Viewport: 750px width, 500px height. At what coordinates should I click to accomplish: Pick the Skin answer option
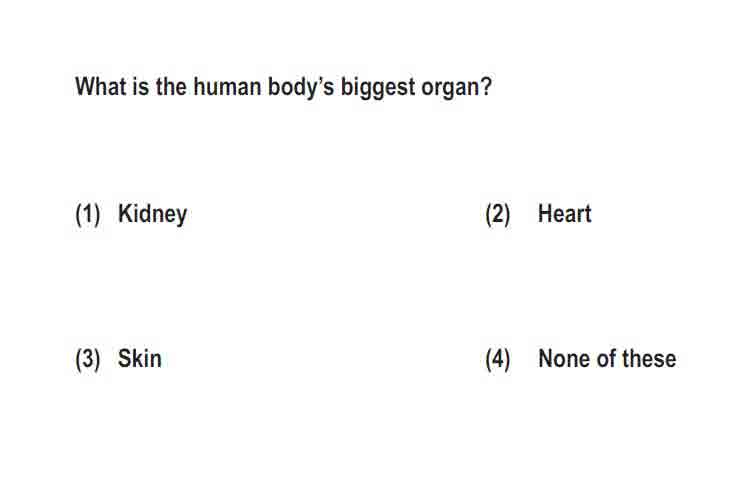click(x=139, y=359)
